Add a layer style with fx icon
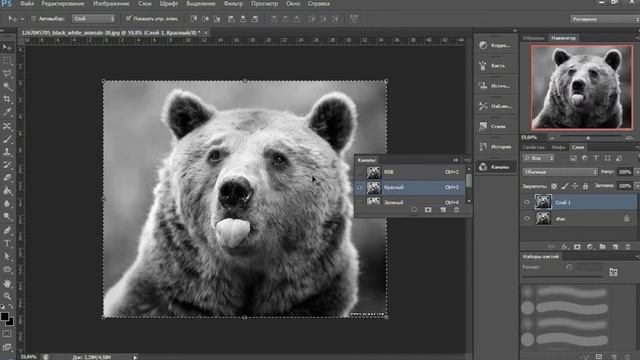The image size is (640, 360). click(x=565, y=247)
